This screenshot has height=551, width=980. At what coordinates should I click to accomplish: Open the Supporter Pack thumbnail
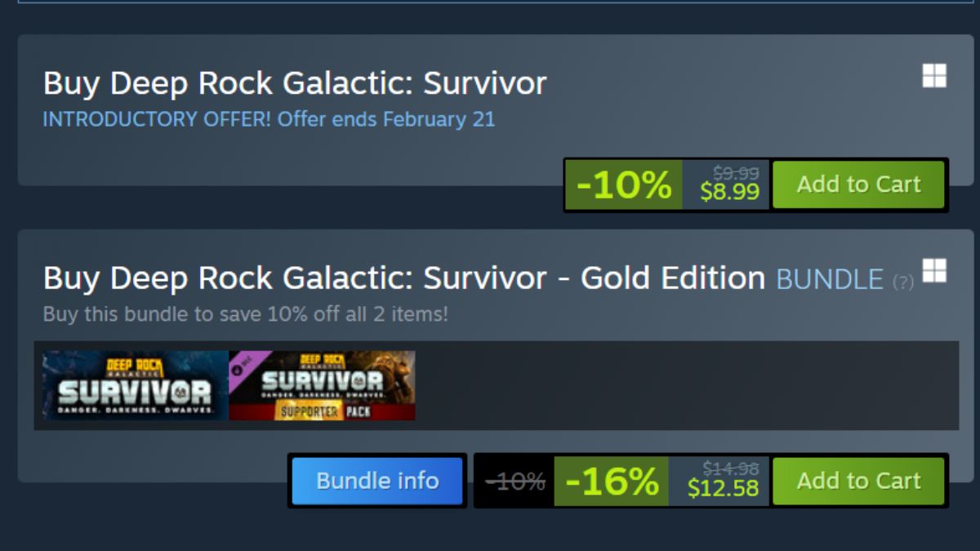(x=323, y=385)
